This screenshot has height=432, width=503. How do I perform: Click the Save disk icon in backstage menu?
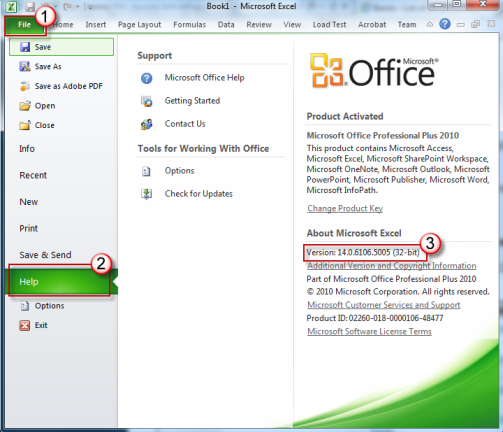click(25, 47)
